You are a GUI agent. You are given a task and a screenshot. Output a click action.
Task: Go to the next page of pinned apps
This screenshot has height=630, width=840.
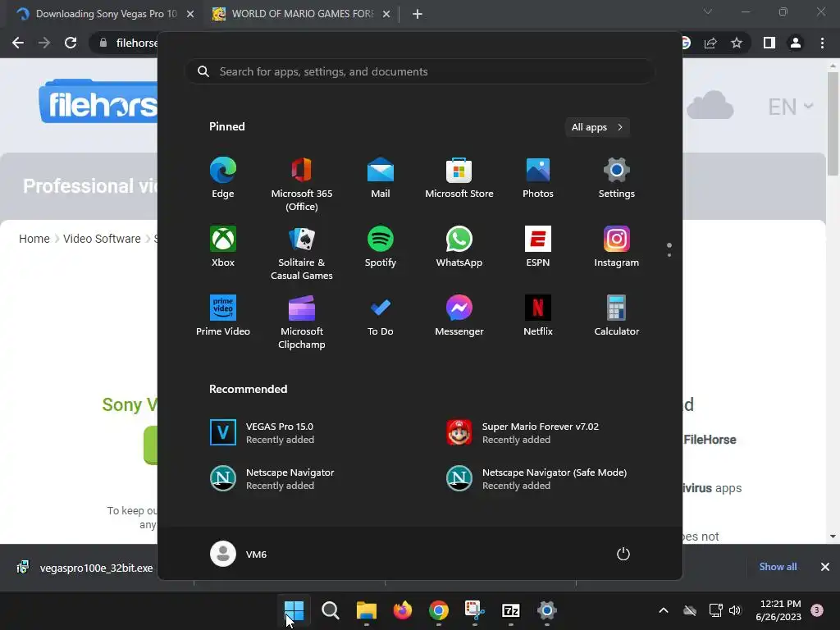point(669,255)
